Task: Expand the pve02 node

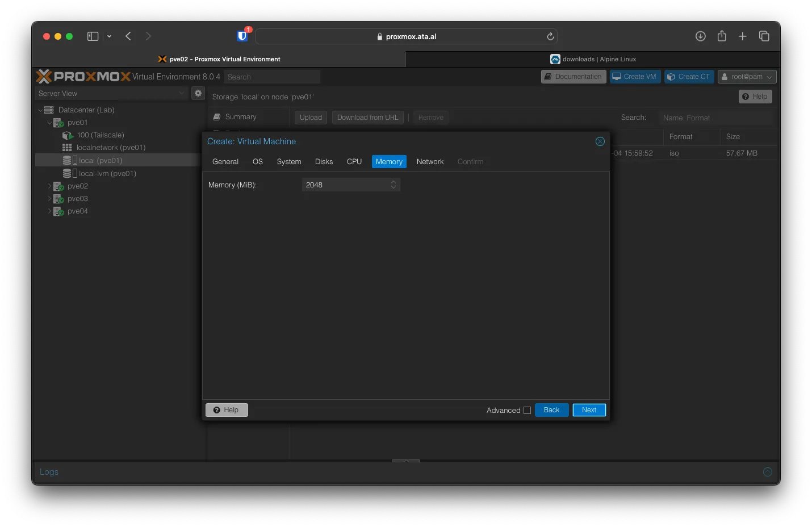Action: 49,186
